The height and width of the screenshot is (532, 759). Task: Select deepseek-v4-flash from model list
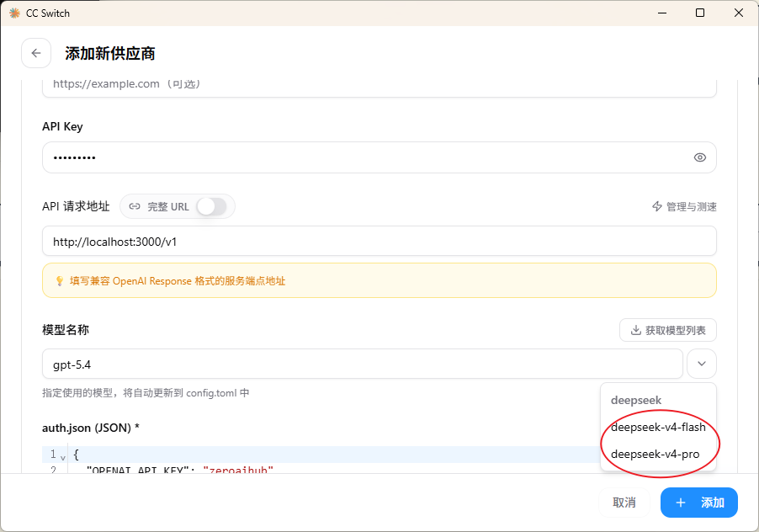click(x=658, y=427)
